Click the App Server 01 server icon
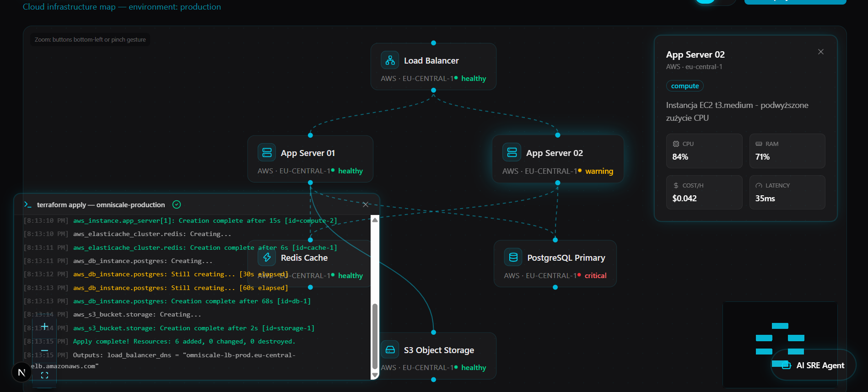 [x=267, y=153]
